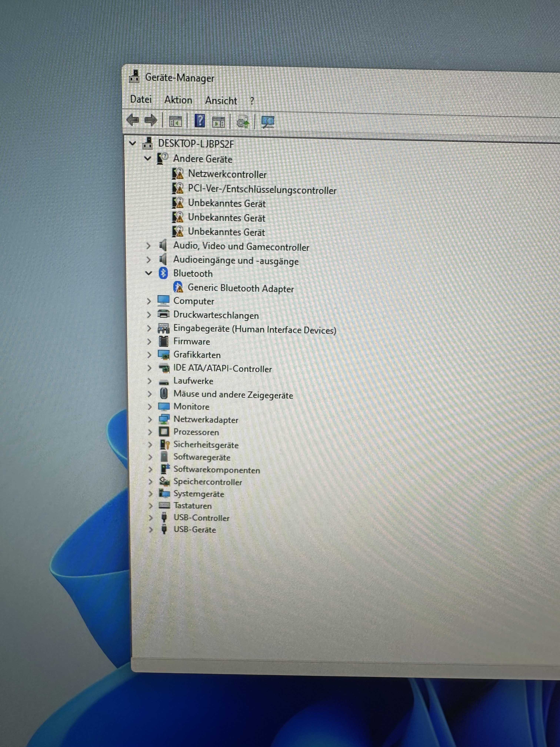The width and height of the screenshot is (560, 747).
Task: Toggle the console tree toolbar icon
Action: [175, 121]
